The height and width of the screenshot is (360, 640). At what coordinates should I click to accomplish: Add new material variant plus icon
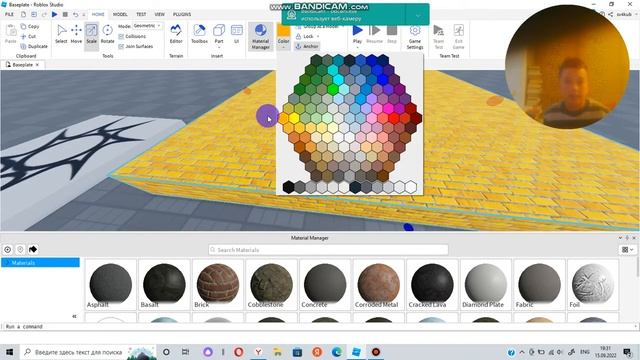pyautogui.click(x=7, y=249)
